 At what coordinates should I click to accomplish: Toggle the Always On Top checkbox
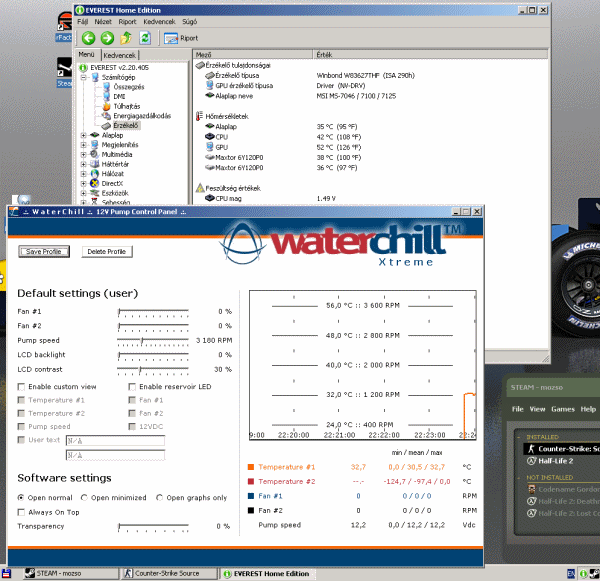[x=21, y=512]
